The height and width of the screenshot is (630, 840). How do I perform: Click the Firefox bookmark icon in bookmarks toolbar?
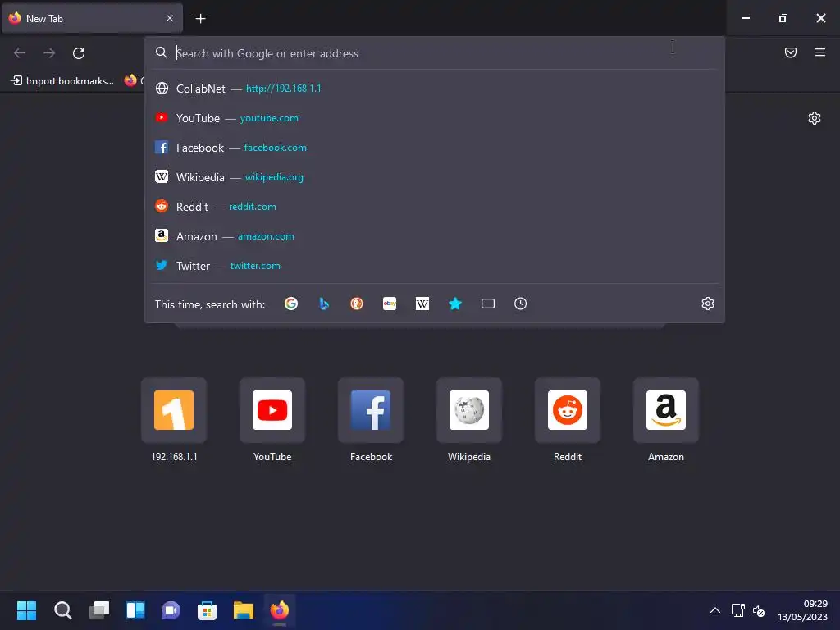(130, 80)
